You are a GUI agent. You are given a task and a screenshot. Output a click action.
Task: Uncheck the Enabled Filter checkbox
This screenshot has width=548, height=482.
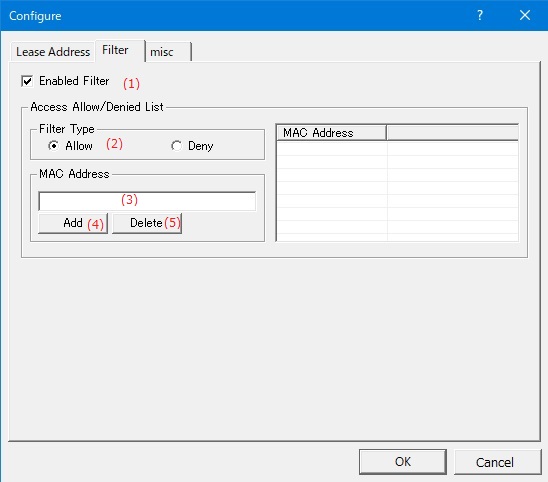click(x=27, y=81)
